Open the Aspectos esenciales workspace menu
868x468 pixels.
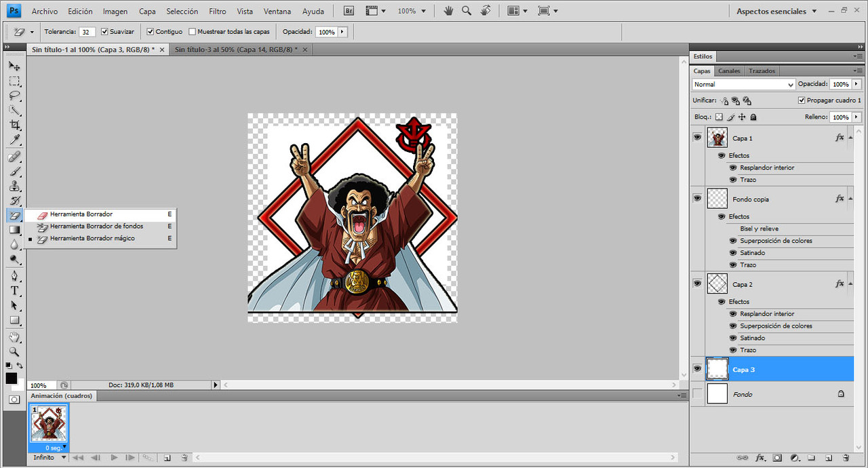click(777, 12)
